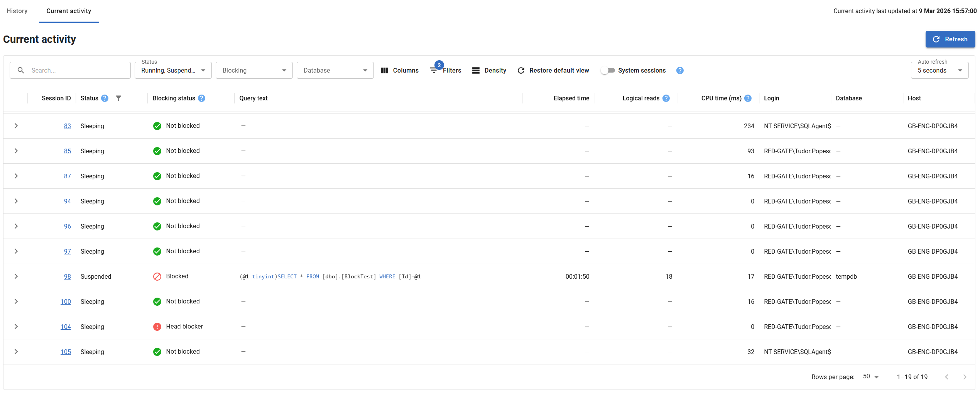Expand the row for session 98

point(16,276)
